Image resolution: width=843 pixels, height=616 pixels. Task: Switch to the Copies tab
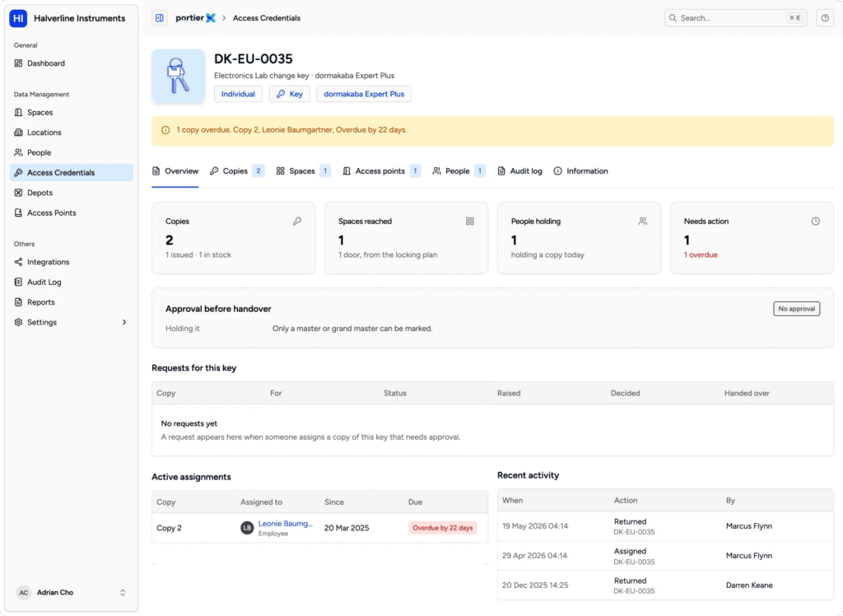[x=236, y=171]
